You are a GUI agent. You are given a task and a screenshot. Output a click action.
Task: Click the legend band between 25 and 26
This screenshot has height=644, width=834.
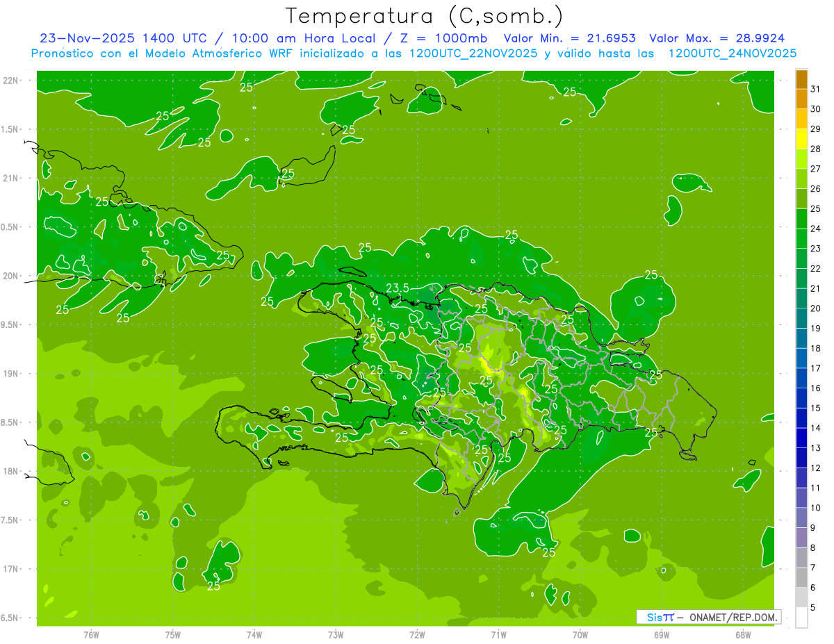point(801,199)
